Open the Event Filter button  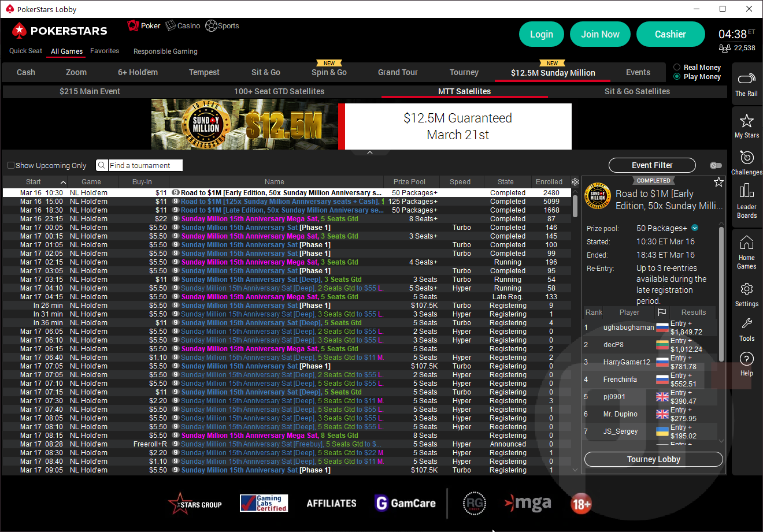click(x=652, y=165)
